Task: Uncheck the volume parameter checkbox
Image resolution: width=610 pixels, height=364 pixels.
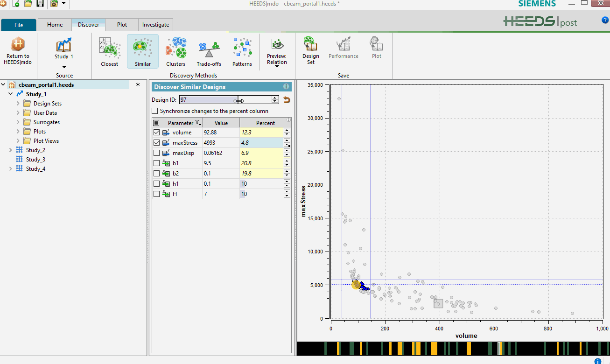Action: pyautogui.click(x=156, y=133)
